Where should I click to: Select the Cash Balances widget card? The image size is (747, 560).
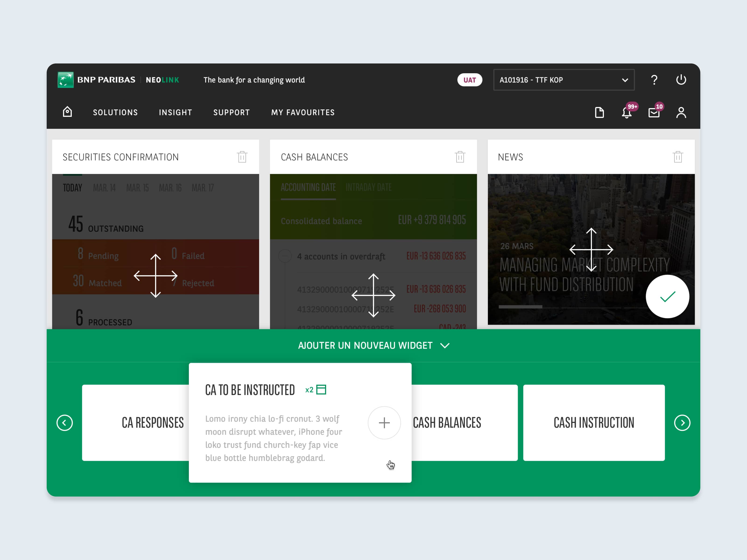(465, 423)
